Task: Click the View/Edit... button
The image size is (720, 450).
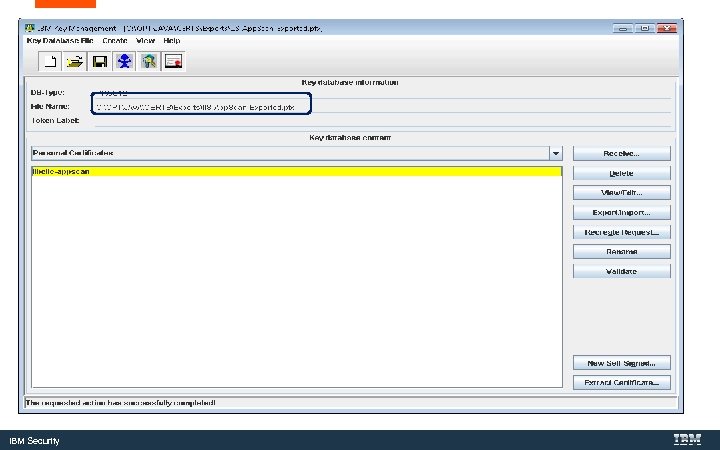Action: pos(621,192)
